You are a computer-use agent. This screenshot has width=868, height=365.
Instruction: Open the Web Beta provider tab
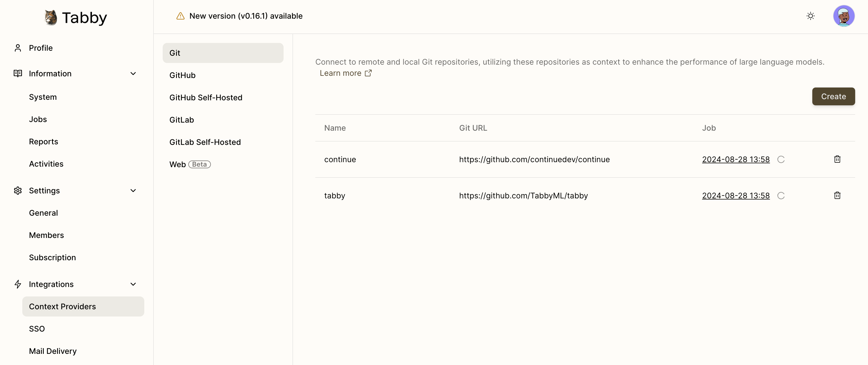190,164
